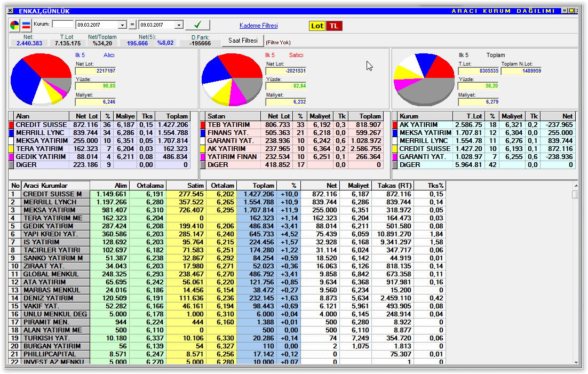
Task: Click yellow swatch beside TERA YATIRIM buyer row
Action: click(11, 149)
